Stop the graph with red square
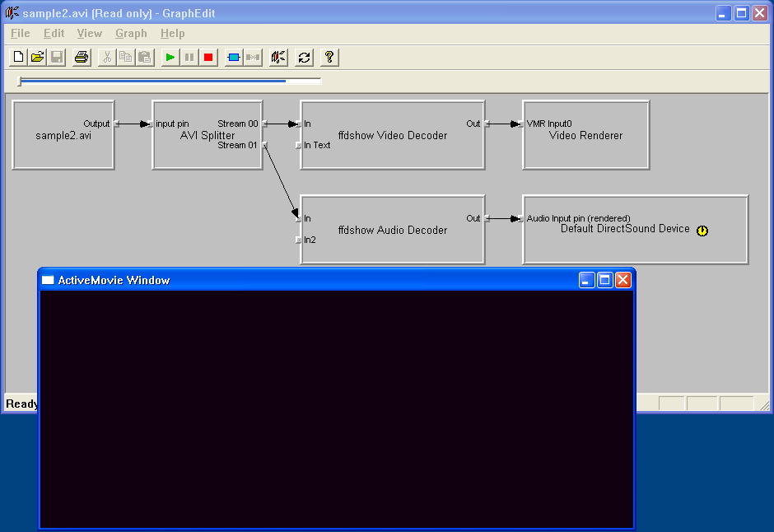The image size is (774, 532). pyautogui.click(x=208, y=58)
